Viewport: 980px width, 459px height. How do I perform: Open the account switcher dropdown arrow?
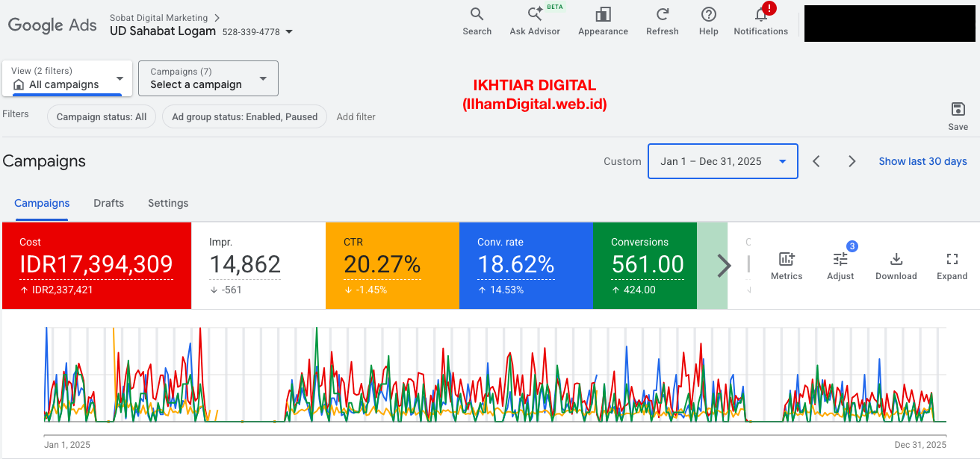point(289,32)
